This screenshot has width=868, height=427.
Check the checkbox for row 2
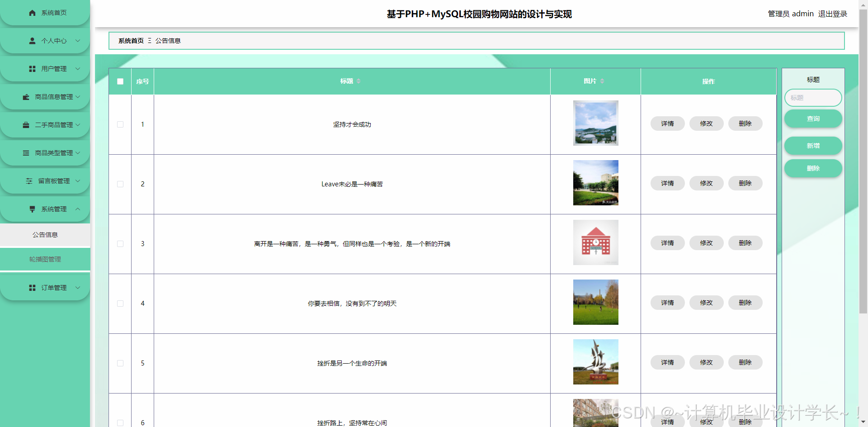120,184
